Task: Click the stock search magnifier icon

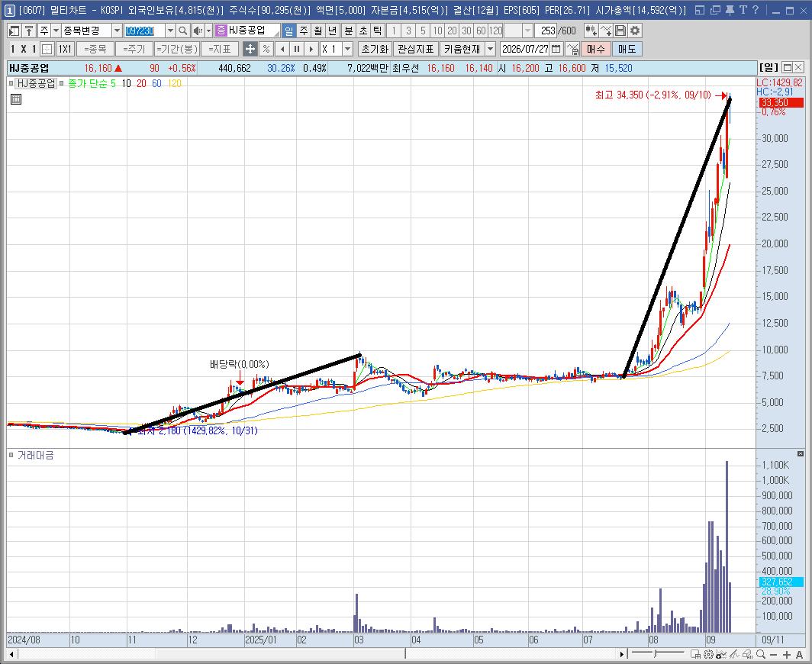Action: coord(183,31)
